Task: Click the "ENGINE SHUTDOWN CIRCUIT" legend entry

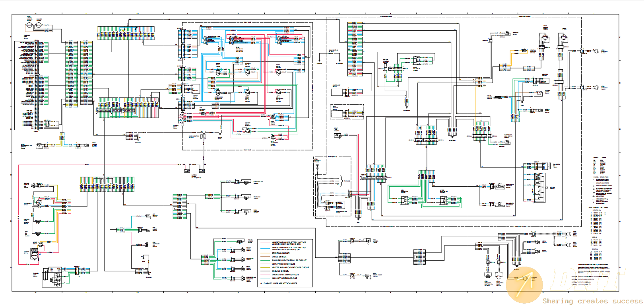Action: coord(285,275)
